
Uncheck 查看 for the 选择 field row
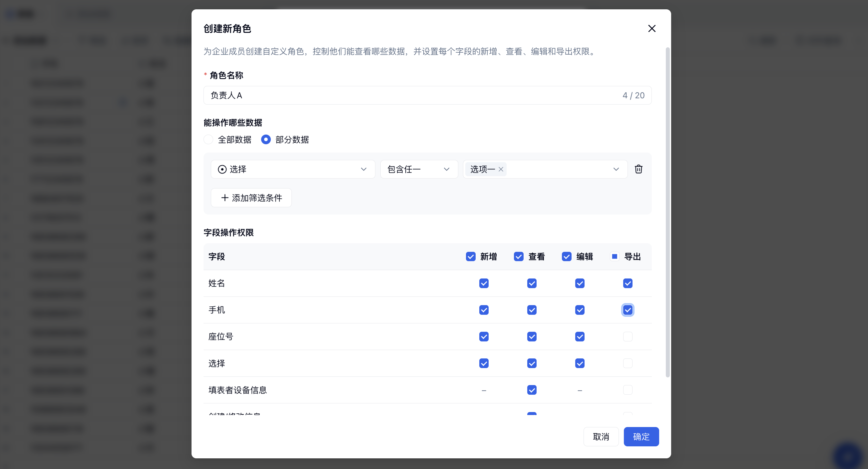(x=532, y=363)
